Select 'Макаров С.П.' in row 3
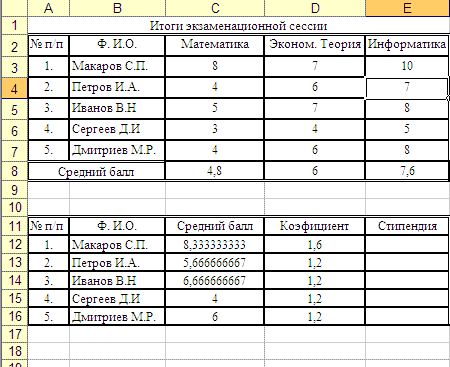Screen dimensions: 450x367 (x=117, y=66)
